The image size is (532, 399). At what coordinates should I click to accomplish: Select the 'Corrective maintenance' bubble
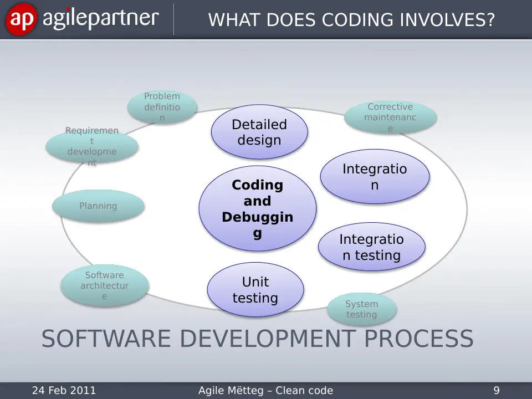click(x=390, y=117)
